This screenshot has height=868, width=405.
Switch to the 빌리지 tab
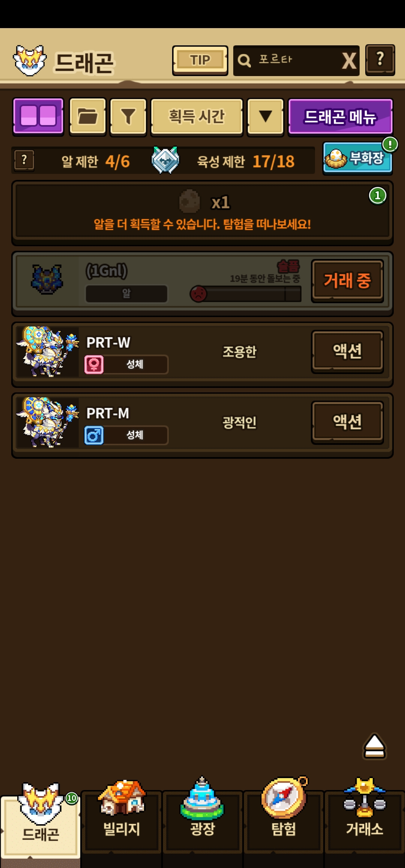click(x=121, y=813)
